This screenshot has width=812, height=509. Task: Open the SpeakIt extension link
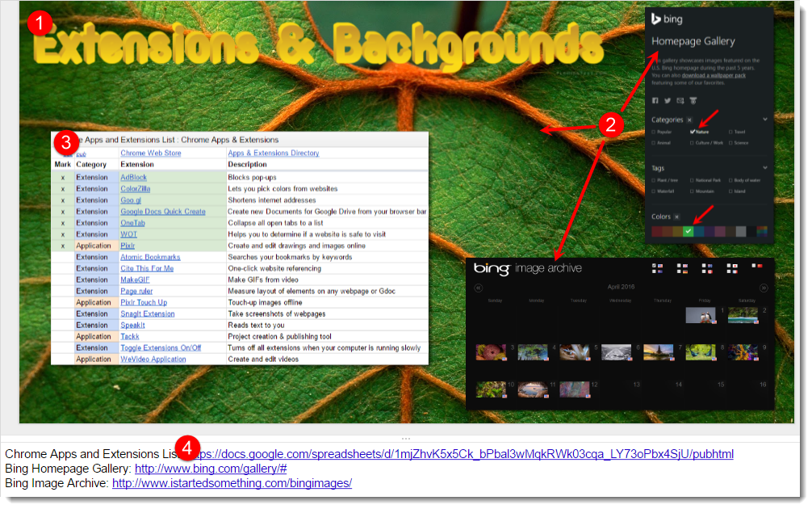[x=132, y=326]
